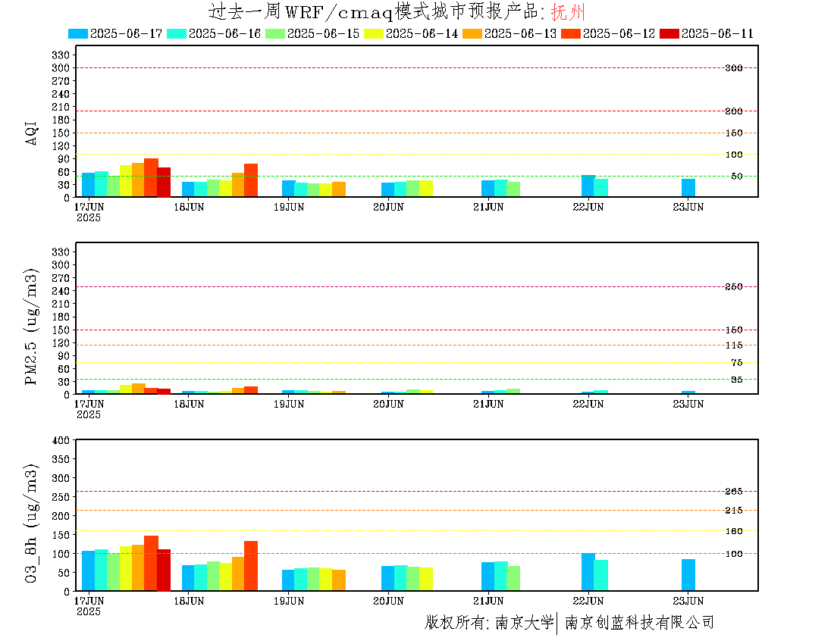Click the dark red AQI bar on 17JUN
The height and width of the screenshot is (644, 834).
click(164, 183)
